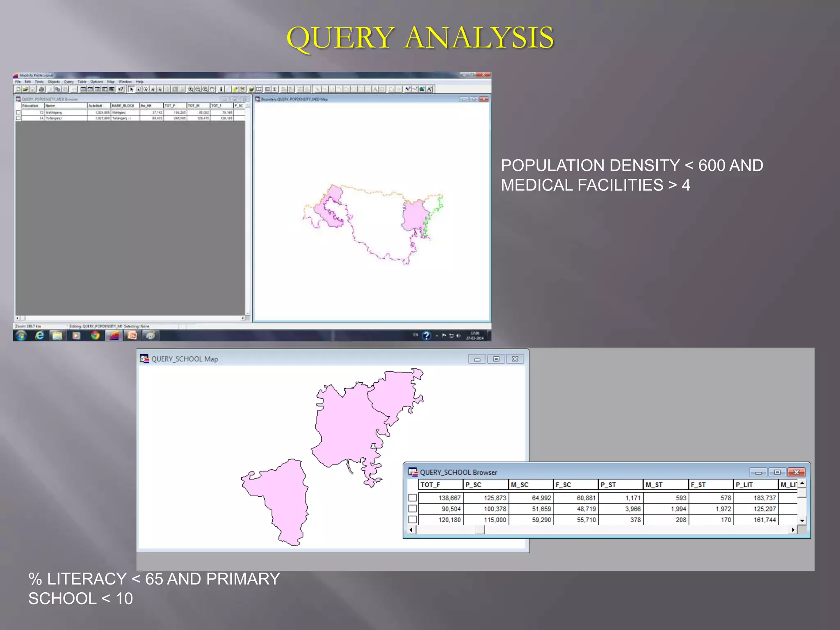840x630 pixels.
Task: Select the Zoom-out magnifier tool
Action: coord(198,89)
